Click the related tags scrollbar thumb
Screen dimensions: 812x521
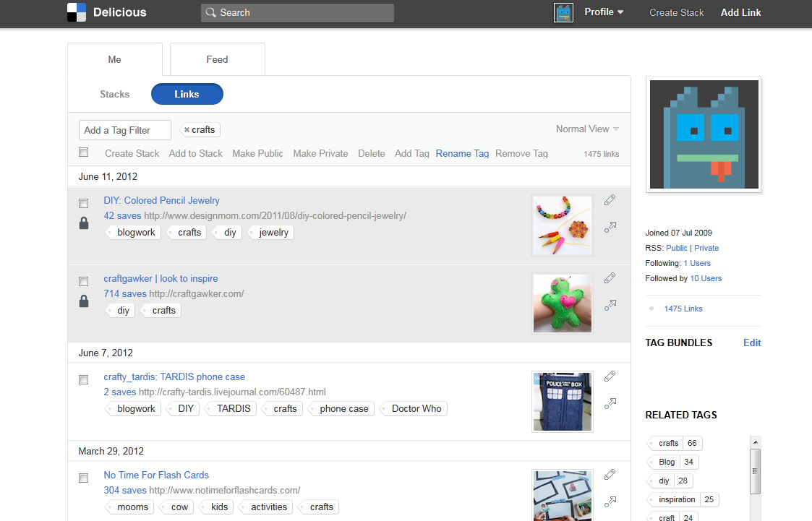756,471
